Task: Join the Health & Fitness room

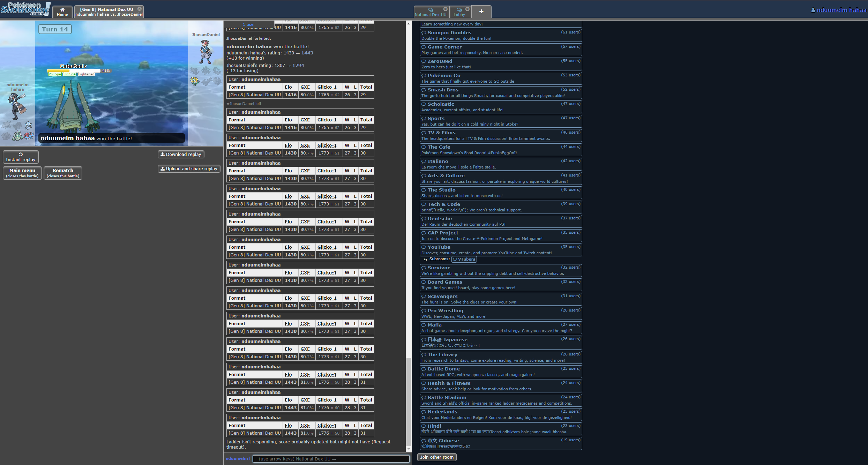Action: (x=501, y=386)
